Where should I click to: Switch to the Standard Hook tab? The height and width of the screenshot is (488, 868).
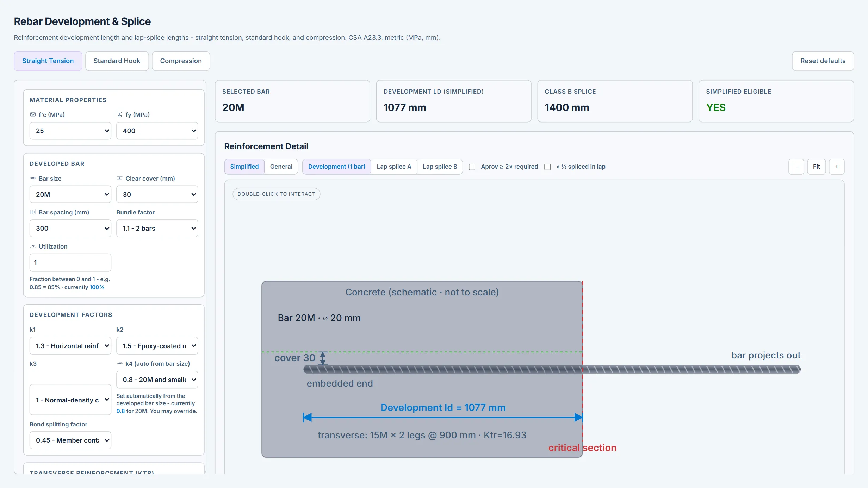click(x=117, y=61)
